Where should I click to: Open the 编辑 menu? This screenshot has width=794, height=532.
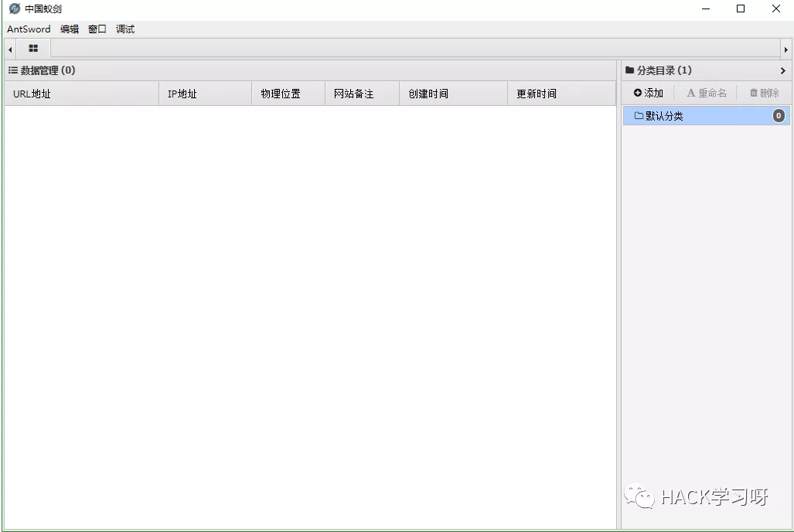pyautogui.click(x=69, y=29)
